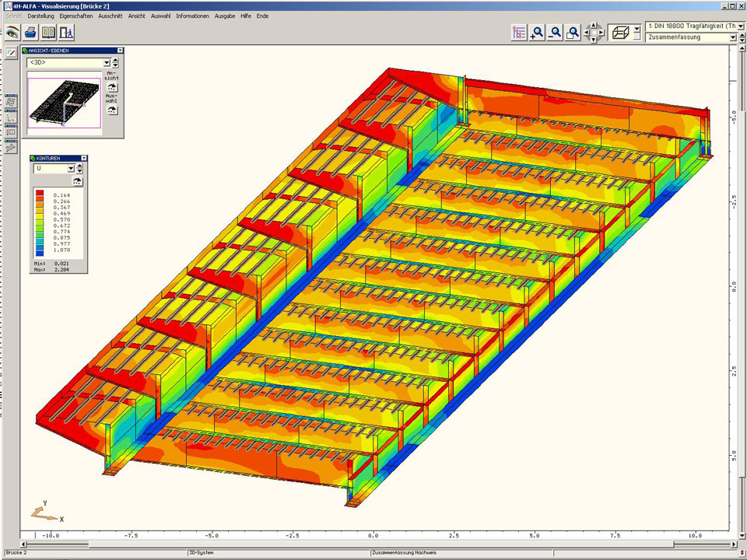Click the Auswahl button in view panel
The height and width of the screenshot is (560, 747).
coord(112,110)
